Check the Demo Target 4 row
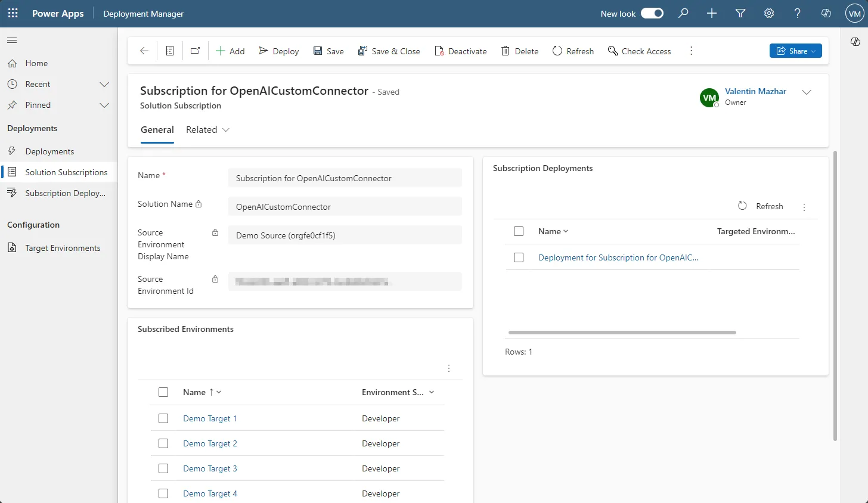This screenshot has width=868, height=503. [x=163, y=493]
